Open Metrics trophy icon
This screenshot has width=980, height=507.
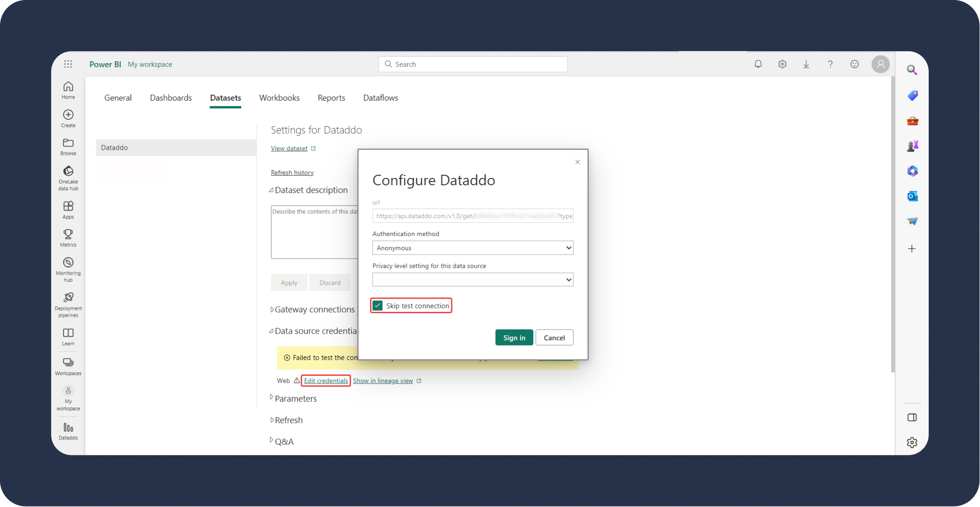tap(68, 238)
